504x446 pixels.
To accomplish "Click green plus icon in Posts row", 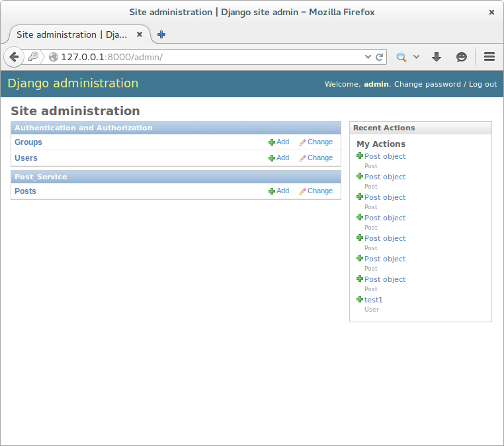I will click(272, 191).
